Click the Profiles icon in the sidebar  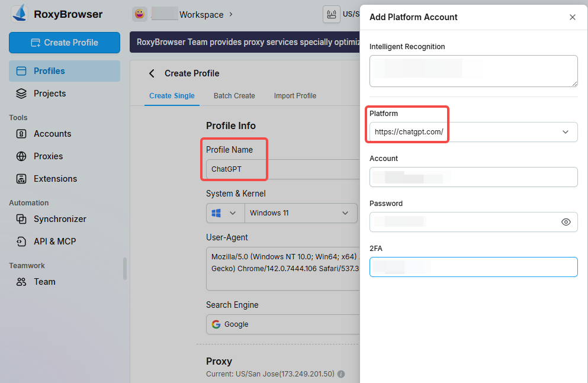[21, 71]
